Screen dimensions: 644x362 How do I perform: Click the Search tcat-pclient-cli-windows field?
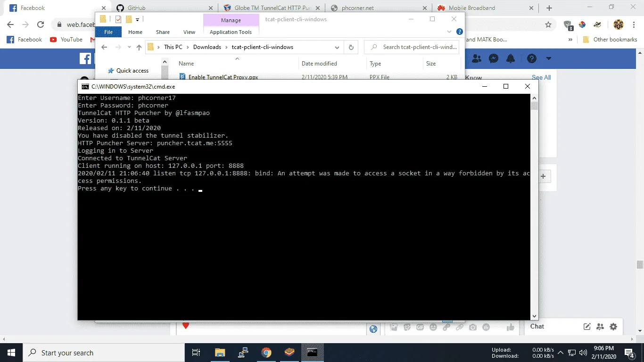click(x=413, y=47)
